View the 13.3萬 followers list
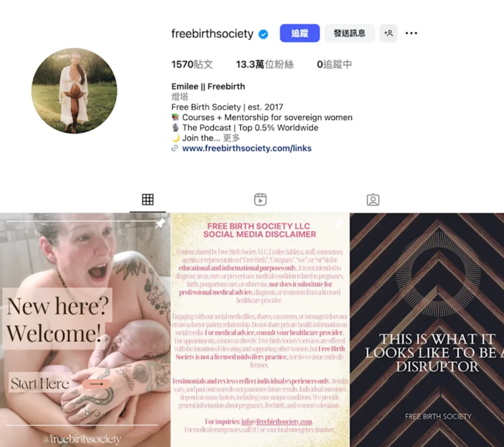Image resolution: width=504 pixels, height=447 pixels. 265,64
